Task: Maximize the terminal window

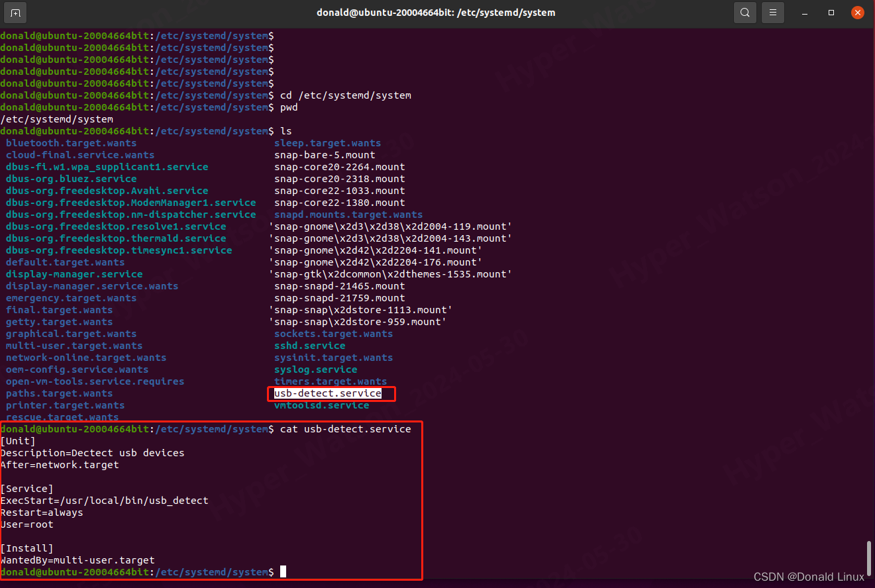Action: tap(831, 12)
